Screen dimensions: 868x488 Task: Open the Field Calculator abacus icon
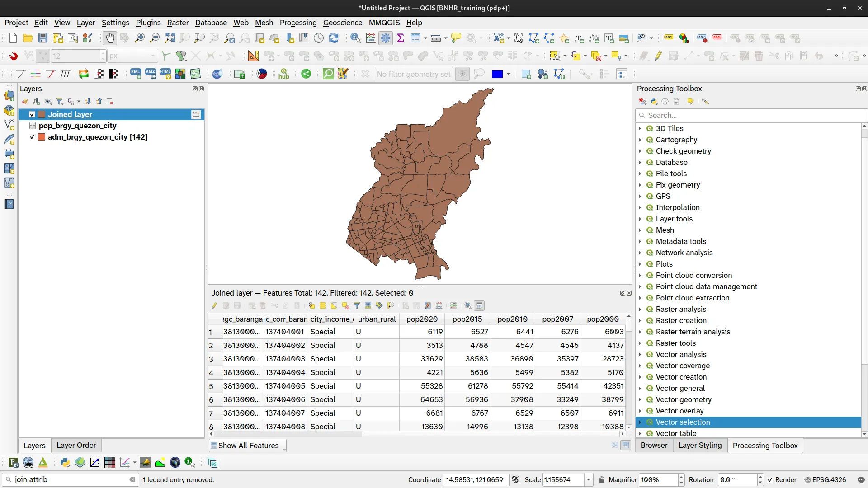tap(371, 38)
